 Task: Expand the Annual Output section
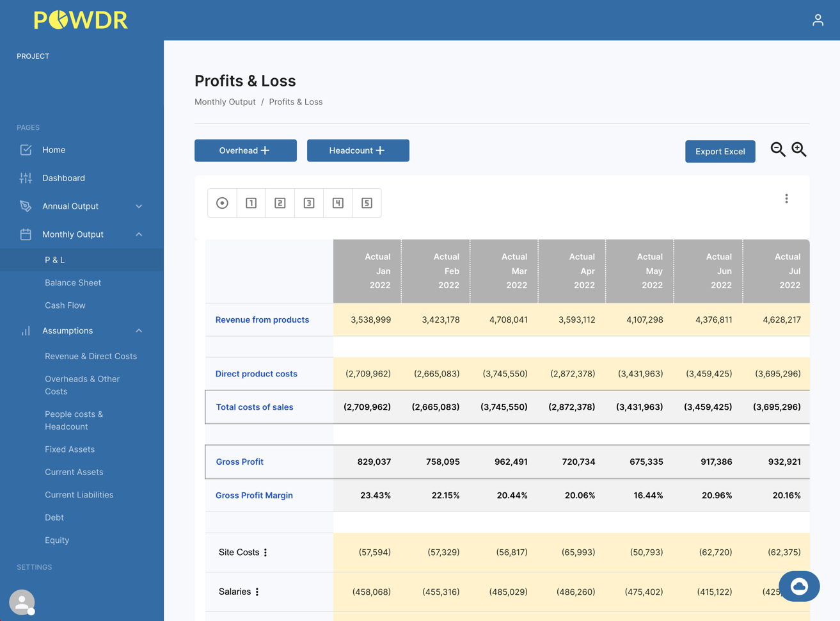[x=139, y=206]
